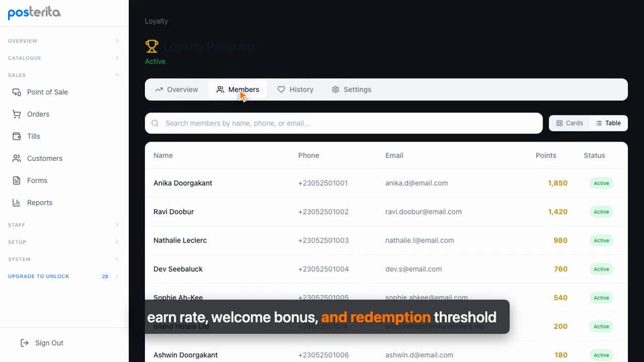This screenshot has height=362, width=644.
Task: Select member Anika Doorgakant
Action: tap(182, 183)
